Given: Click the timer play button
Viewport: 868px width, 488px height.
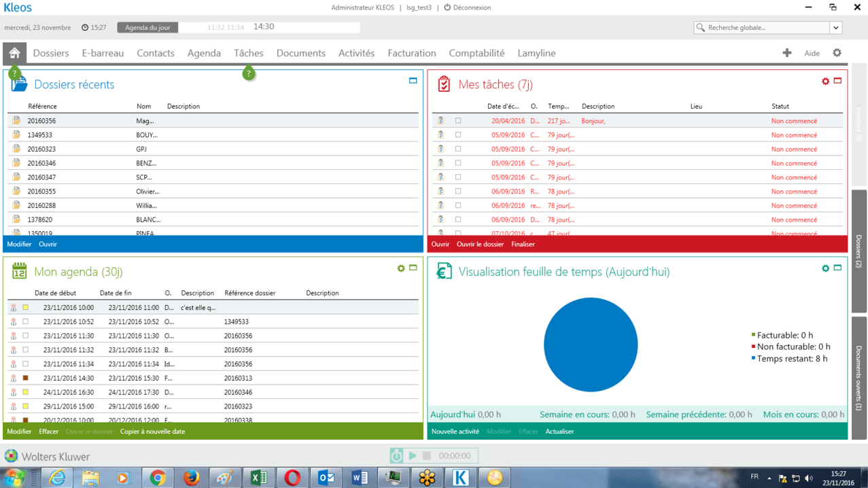Looking at the screenshot, I should coord(413,455).
